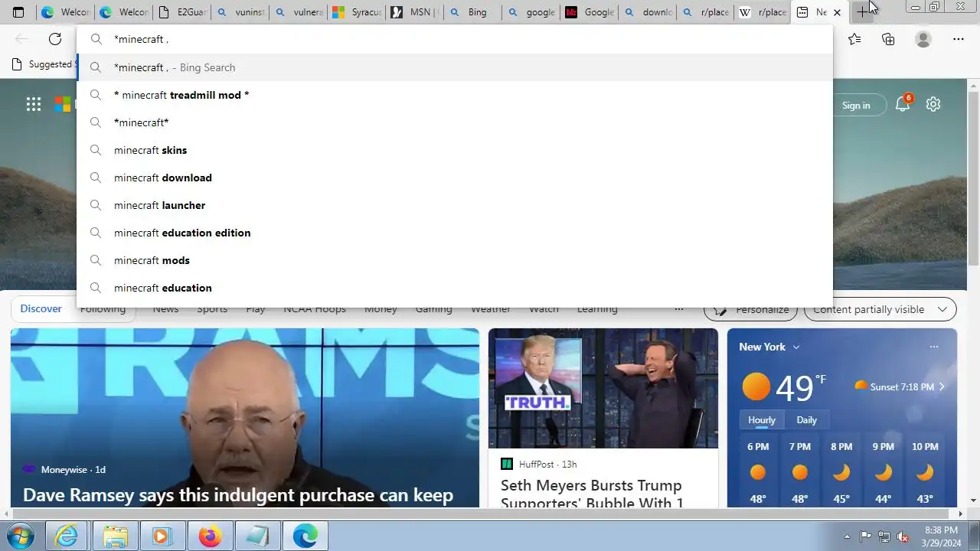Select suggestion minecraft skins
Viewport: 980px width, 551px height.
tap(455, 150)
